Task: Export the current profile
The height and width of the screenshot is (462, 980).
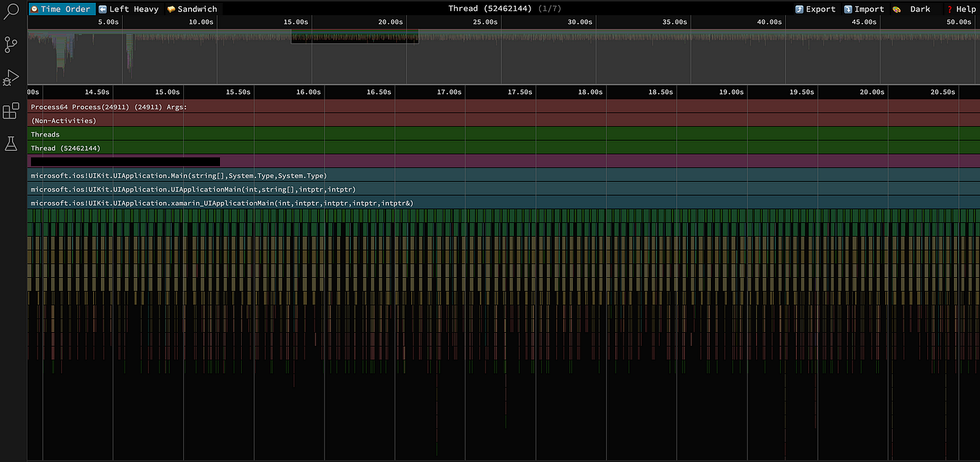Action: [x=820, y=9]
